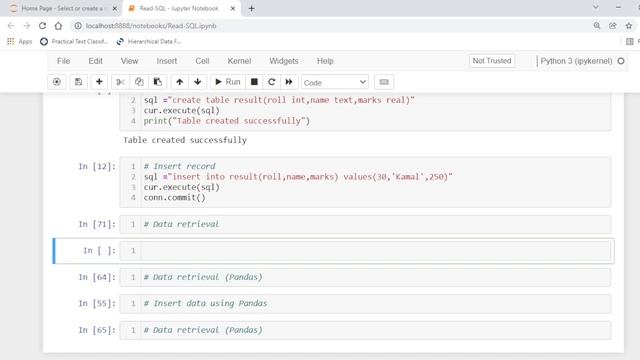This screenshot has width=640, height=360.
Task: Open the Kernel menu
Action: [x=239, y=61]
